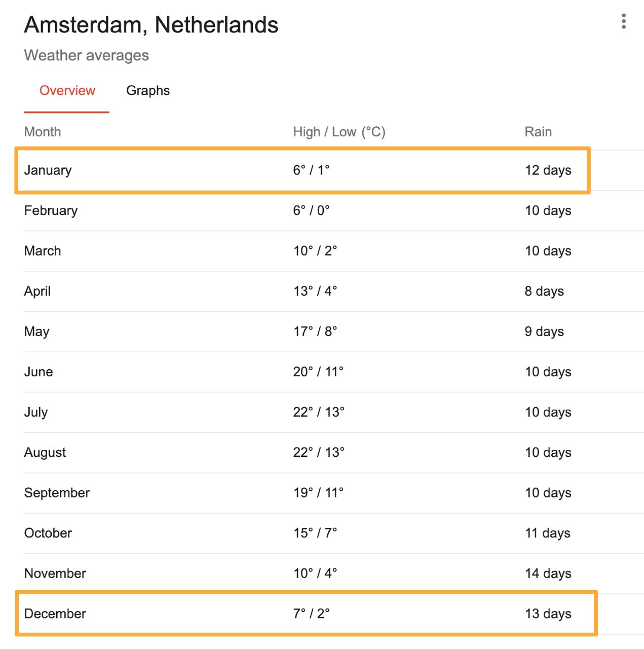Select the December row label

[55, 614]
